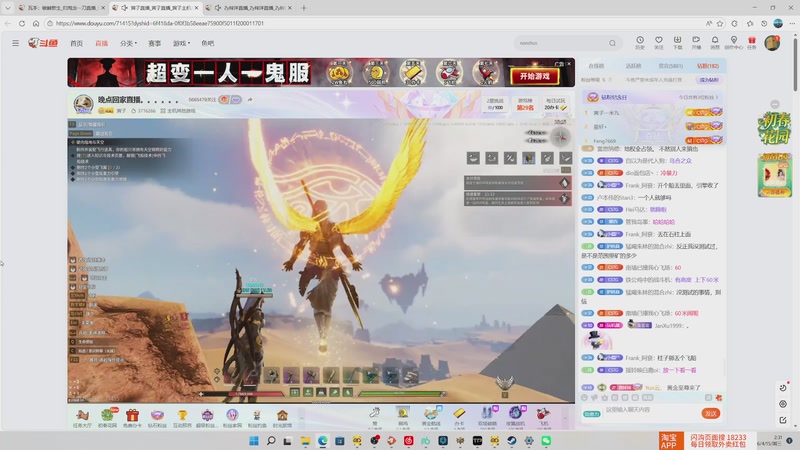Hide the floating spring garden widget
Viewport: 800px width, 450px height.
(x=775, y=104)
